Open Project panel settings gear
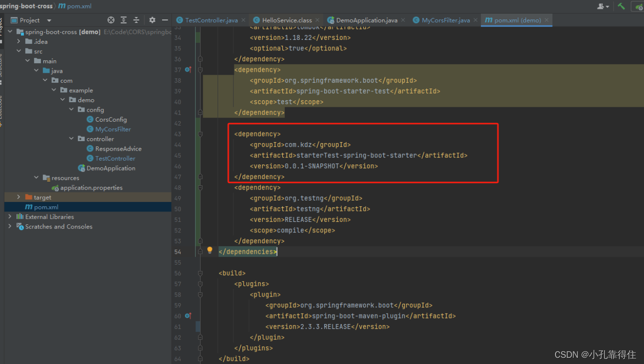 [152, 20]
